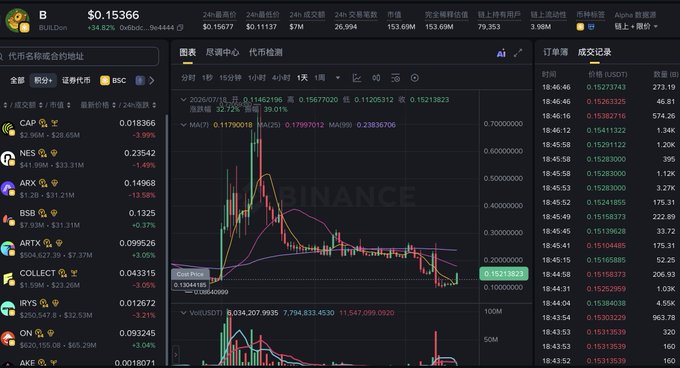Screen dimensions: 680x368
Task: Select the 1秒 chart interval
Action: pos(207,78)
